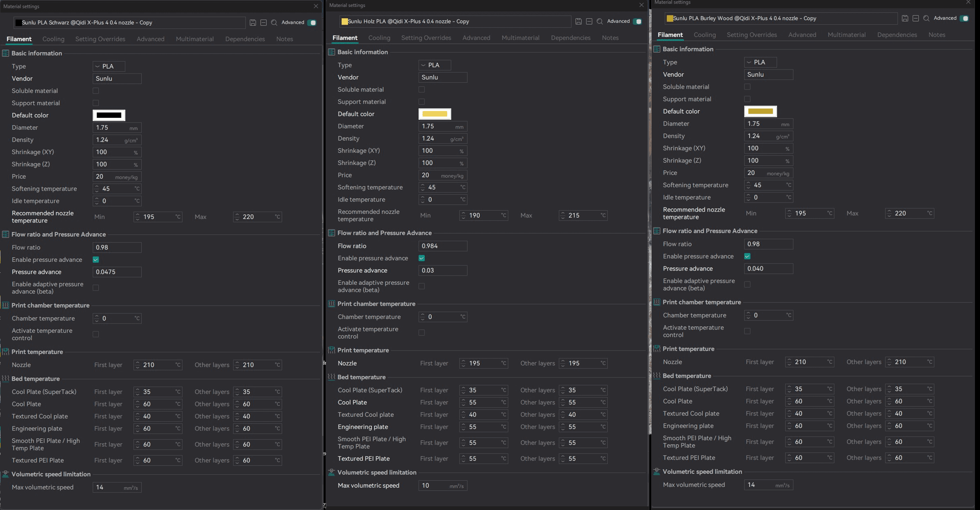Click the save preset icon in the Sunlu PLA Schwarz window
The width and height of the screenshot is (980, 510).
(253, 22)
